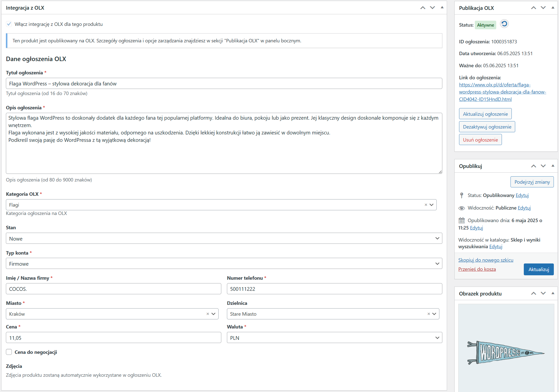Remove the Stare Miasto district selection
This screenshot has height=392, width=559.
click(429, 314)
